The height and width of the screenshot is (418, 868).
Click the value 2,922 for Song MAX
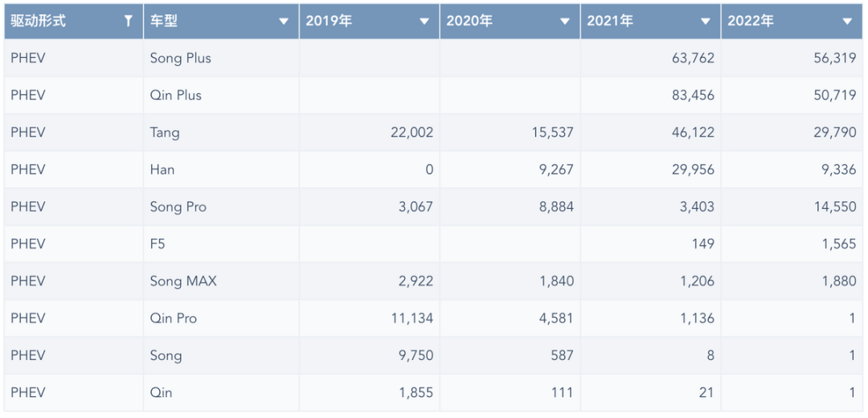(414, 281)
